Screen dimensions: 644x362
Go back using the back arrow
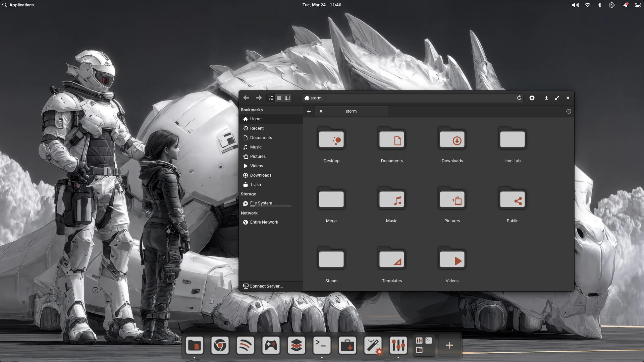click(246, 98)
